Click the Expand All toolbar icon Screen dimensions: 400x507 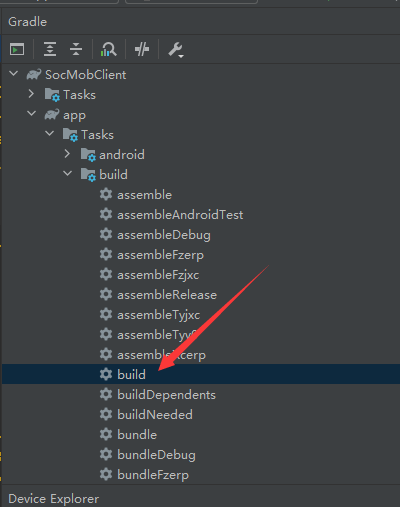coord(50,49)
